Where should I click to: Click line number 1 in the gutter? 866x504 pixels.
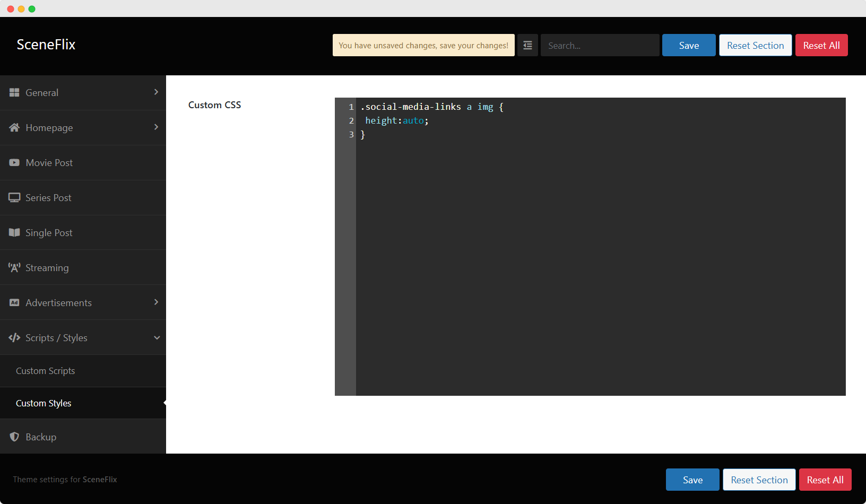coord(351,107)
